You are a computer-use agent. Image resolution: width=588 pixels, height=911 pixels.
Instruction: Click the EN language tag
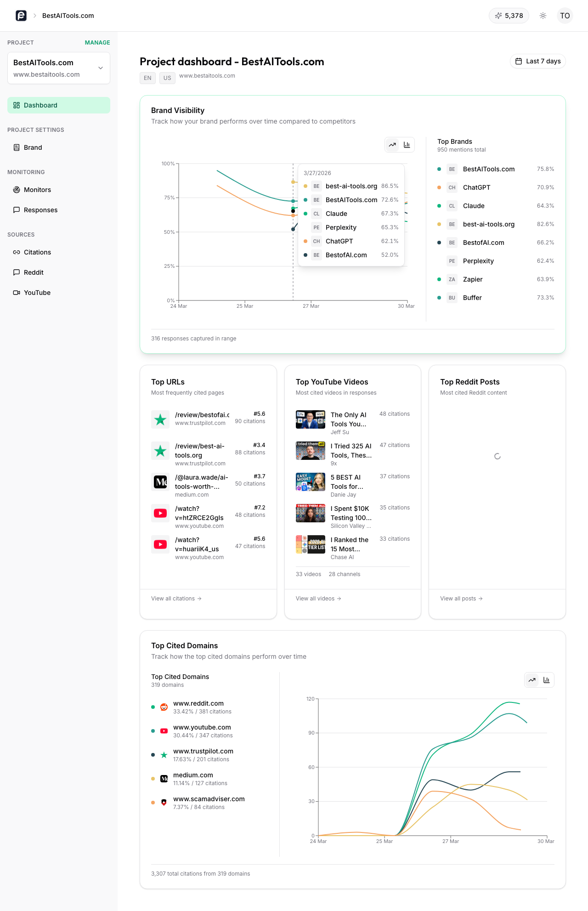(147, 78)
